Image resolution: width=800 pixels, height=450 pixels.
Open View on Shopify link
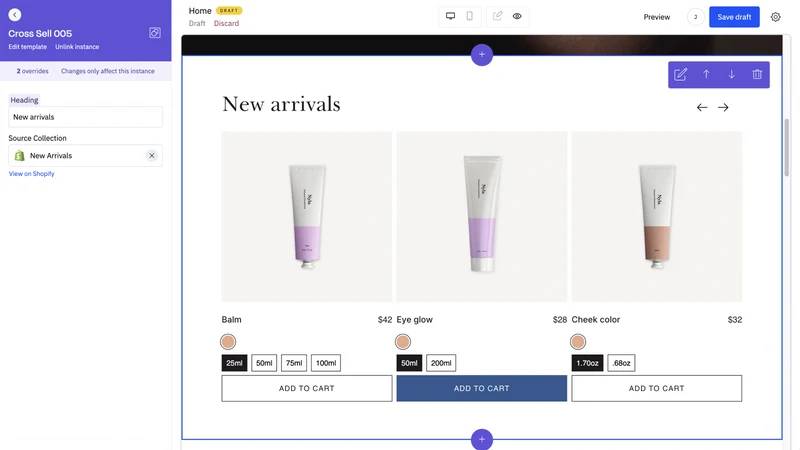coord(32,173)
